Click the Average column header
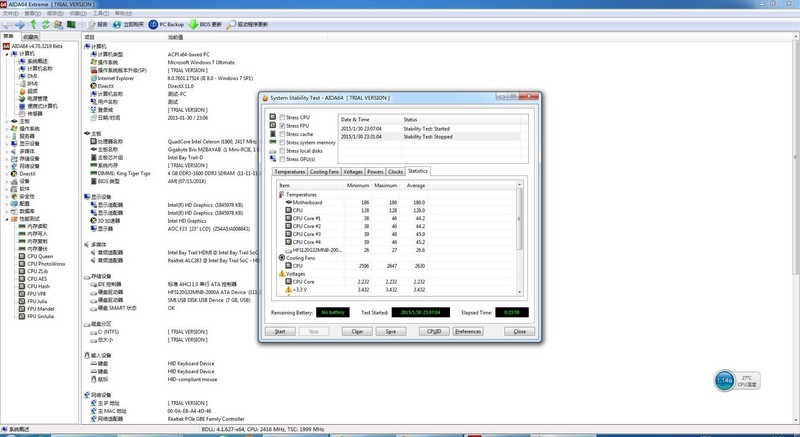 point(414,186)
